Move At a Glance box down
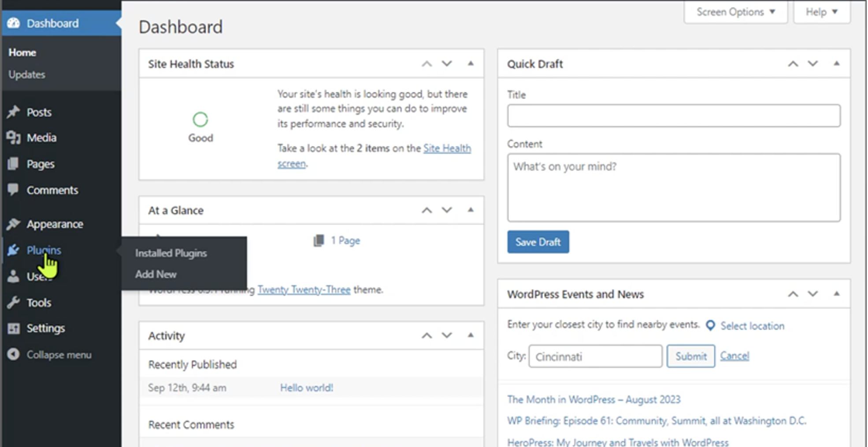 click(x=447, y=210)
